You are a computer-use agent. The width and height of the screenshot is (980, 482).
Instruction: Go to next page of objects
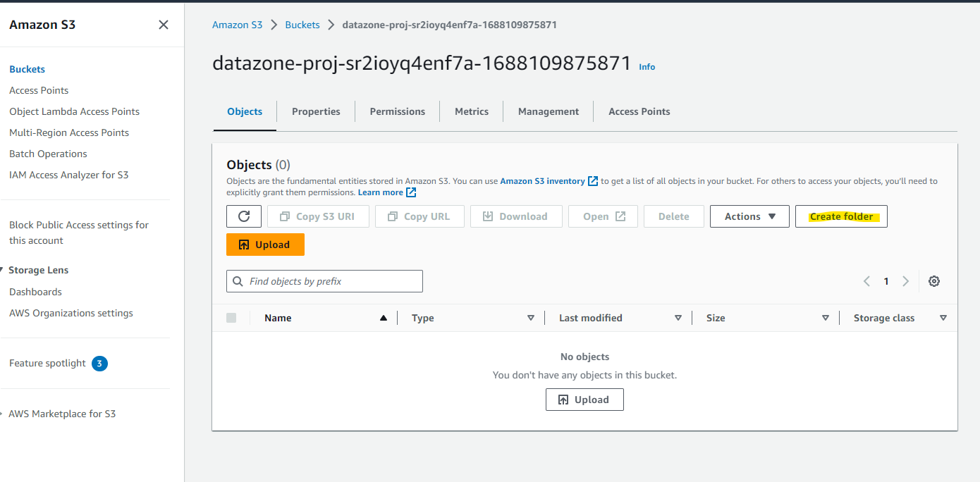tap(906, 281)
